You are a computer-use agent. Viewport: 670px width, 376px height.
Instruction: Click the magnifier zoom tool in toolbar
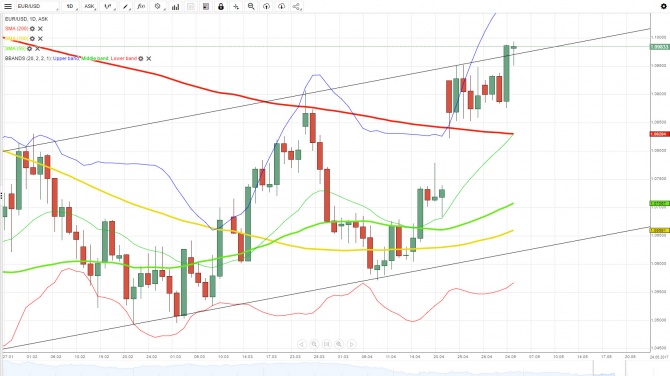click(251, 6)
